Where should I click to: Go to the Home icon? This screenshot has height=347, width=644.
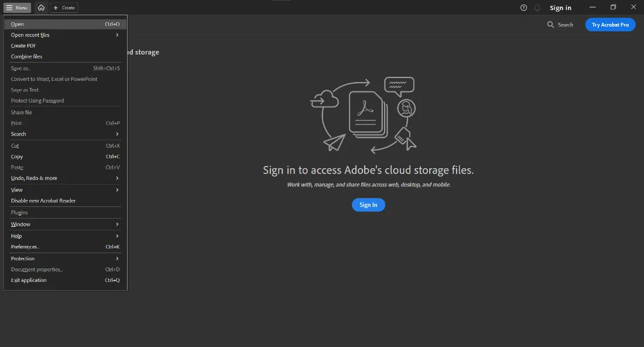point(41,8)
